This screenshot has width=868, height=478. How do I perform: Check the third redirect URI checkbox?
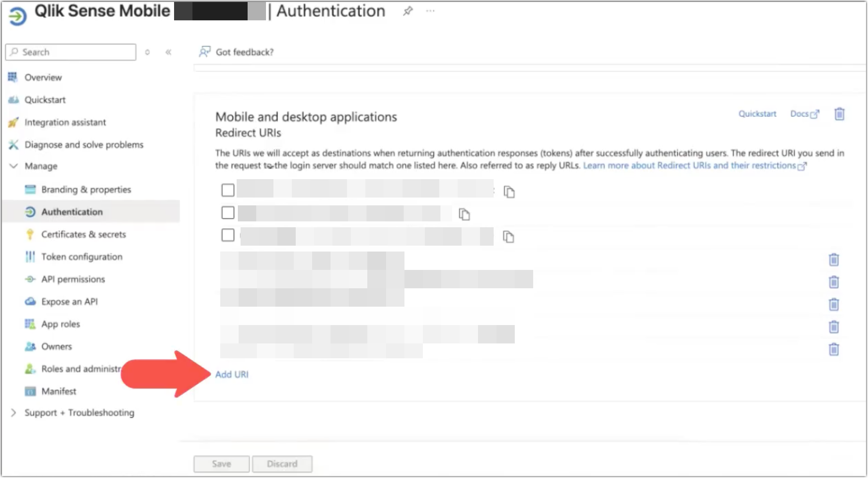[227, 235]
